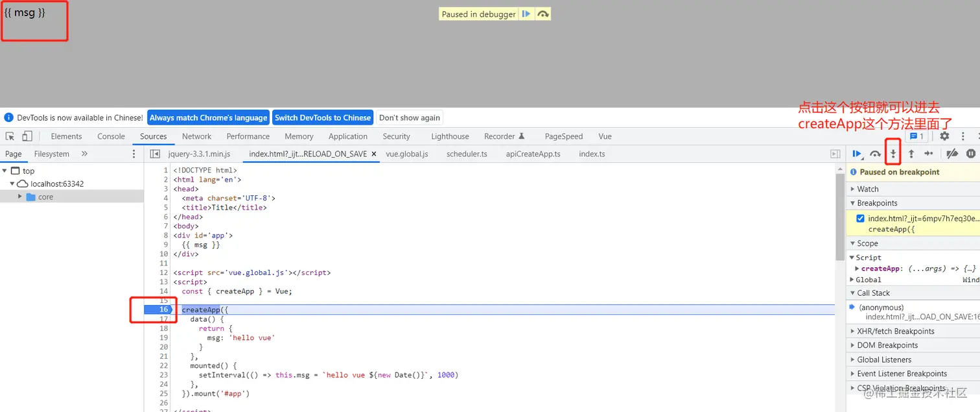Open the Security panel

coord(396,136)
